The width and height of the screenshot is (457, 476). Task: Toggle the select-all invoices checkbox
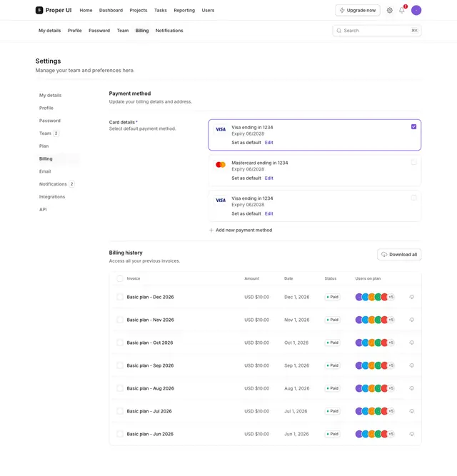point(120,278)
